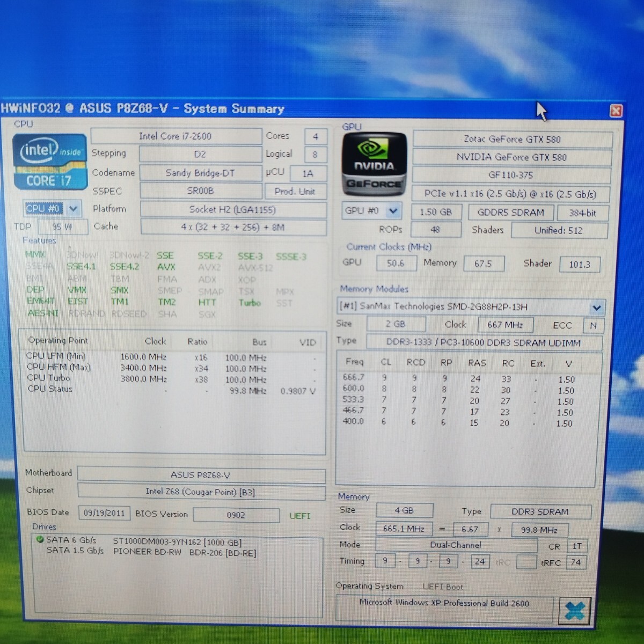
Task: Click the ASUS P8Z68-V motherboard field
Action: point(200,475)
